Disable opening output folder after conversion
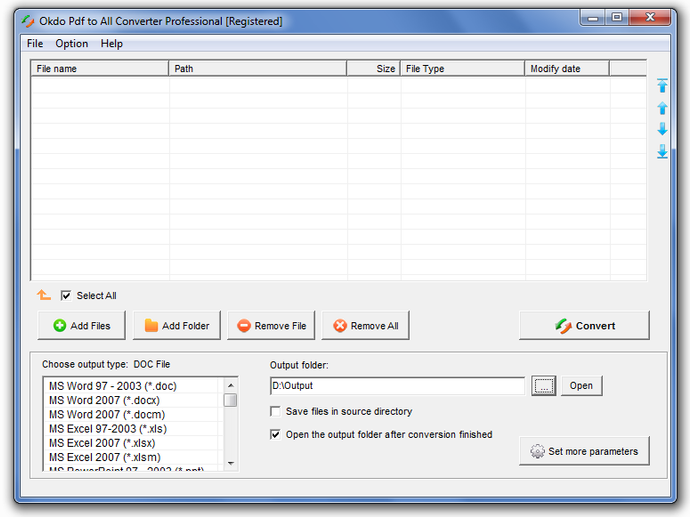690x518 pixels. (275, 434)
